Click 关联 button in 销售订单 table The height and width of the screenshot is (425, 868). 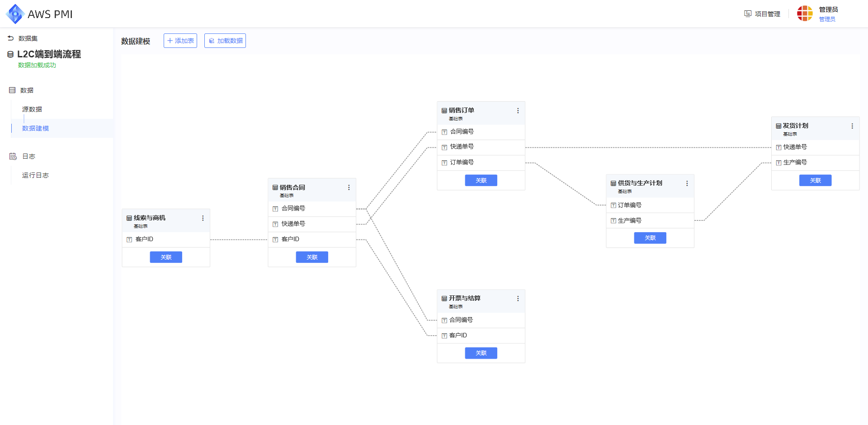[x=481, y=180]
